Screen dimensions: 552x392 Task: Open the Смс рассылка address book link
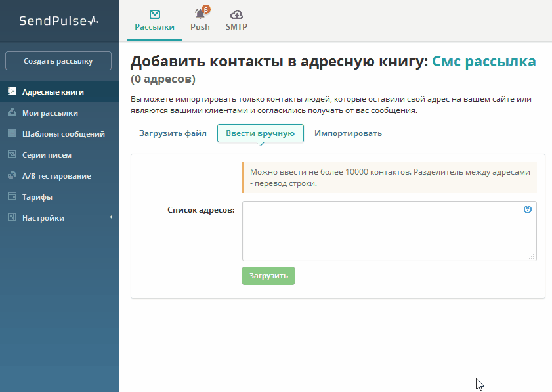(x=484, y=62)
